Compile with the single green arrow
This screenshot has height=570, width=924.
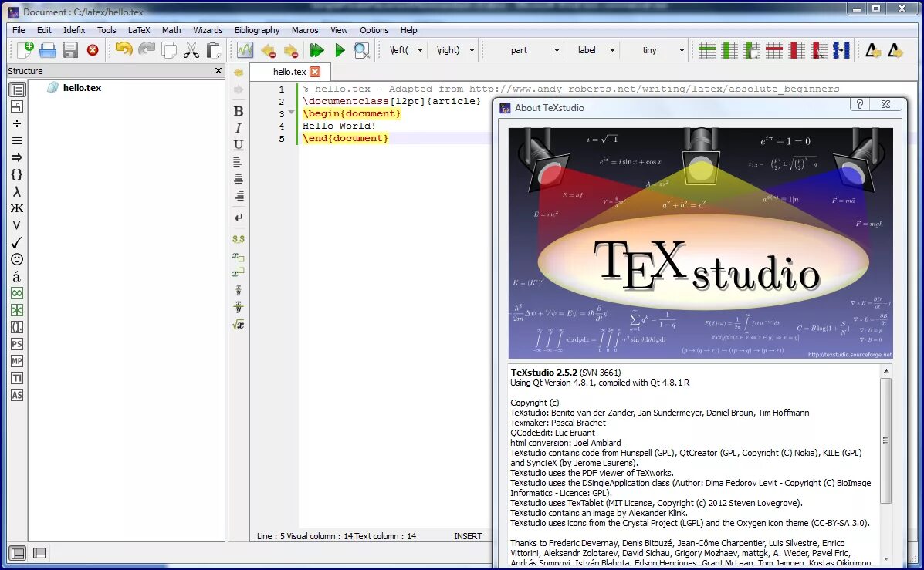click(340, 50)
